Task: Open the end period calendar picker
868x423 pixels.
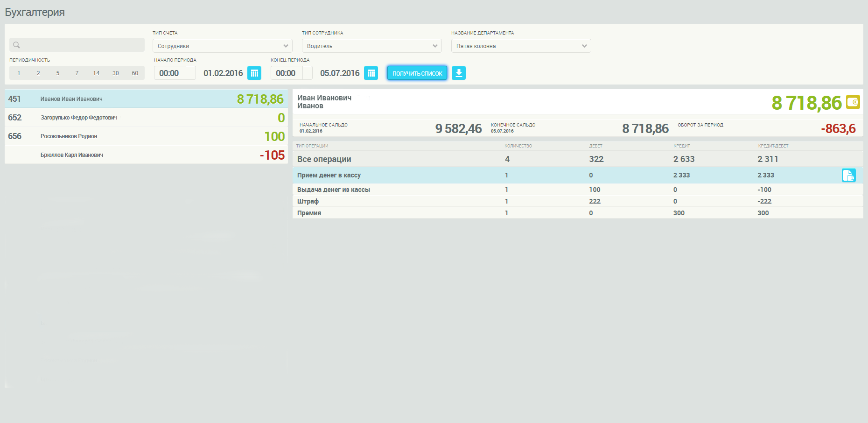Action: tap(371, 73)
